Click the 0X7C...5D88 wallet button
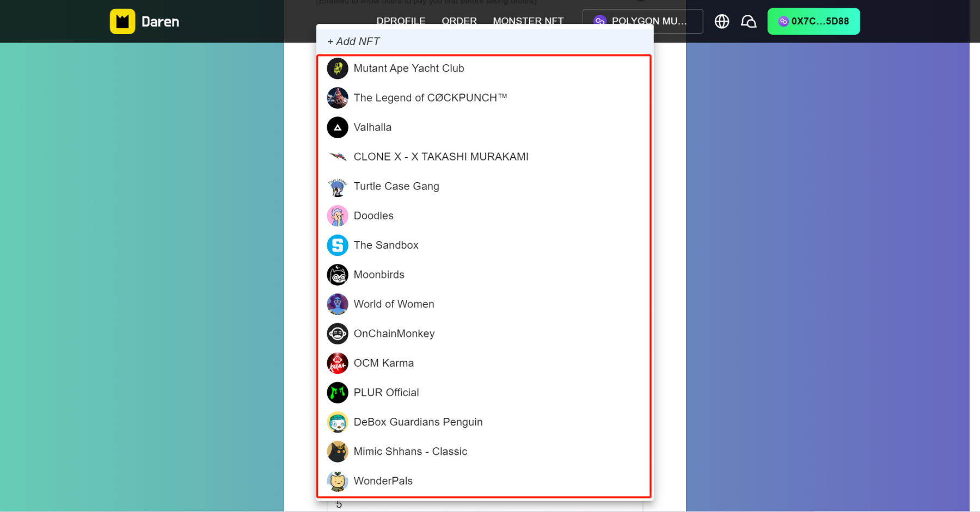Screen dimensions: 980x512 tap(813, 21)
